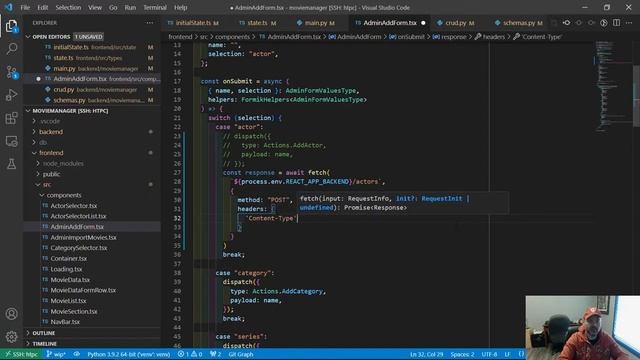Click the wip branch indicator in status bar
Screen dimensions: 640x360
click(x=56, y=354)
